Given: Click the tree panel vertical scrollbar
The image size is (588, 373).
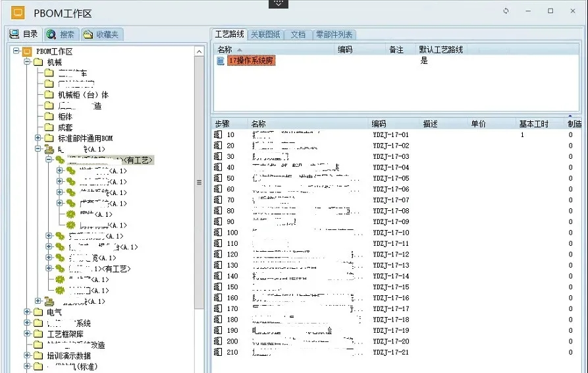Looking at the screenshot, I should tap(199, 198).
